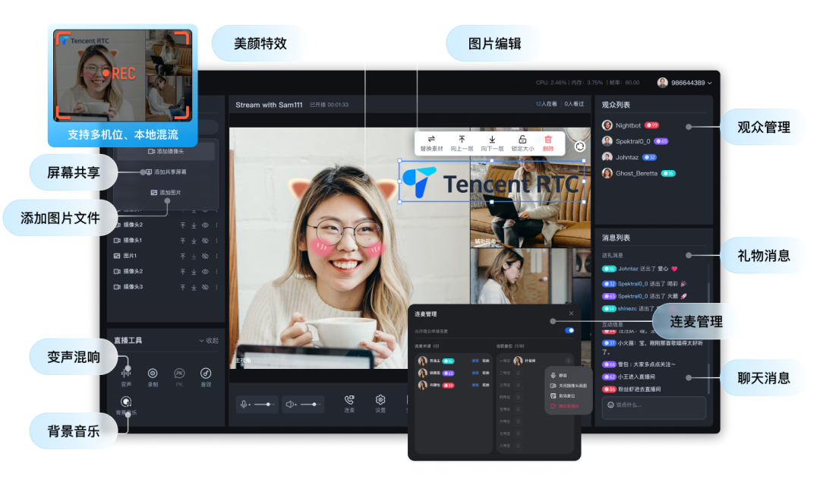Click Nightbot in audience list
Screen dimensions: 820x504
[x=630, y=125]
